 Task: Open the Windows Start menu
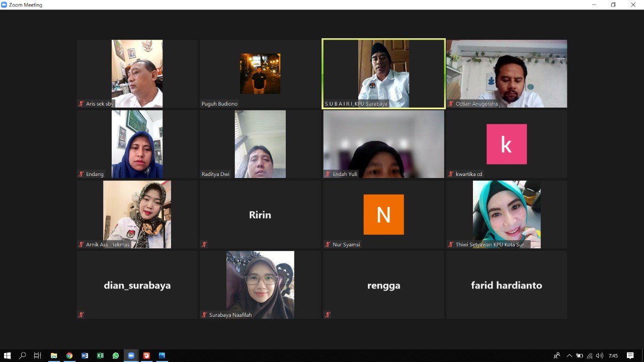pyautogui.click(x=7, y=355)
